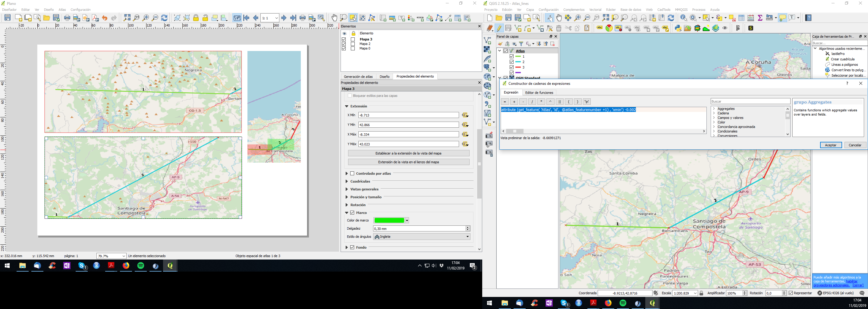Expand the Aggregates function group
The width and height of the screenshot is (868, 309).
pyautogui.click(x=714, y=109)
